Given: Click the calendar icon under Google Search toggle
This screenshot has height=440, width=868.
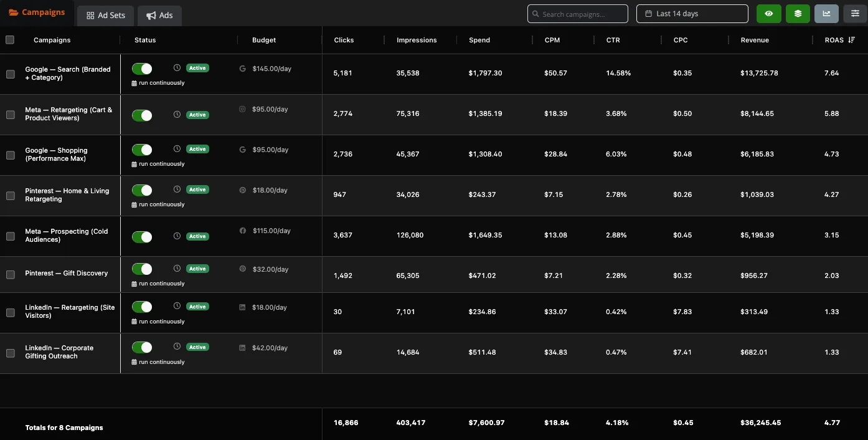Looking at the screenshot, I should tap(134, 83).
